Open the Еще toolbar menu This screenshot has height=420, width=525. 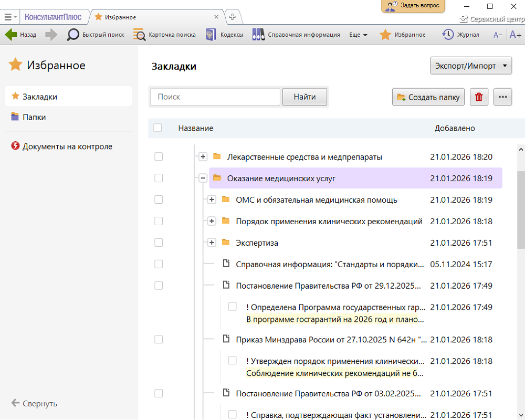[358, 35]
